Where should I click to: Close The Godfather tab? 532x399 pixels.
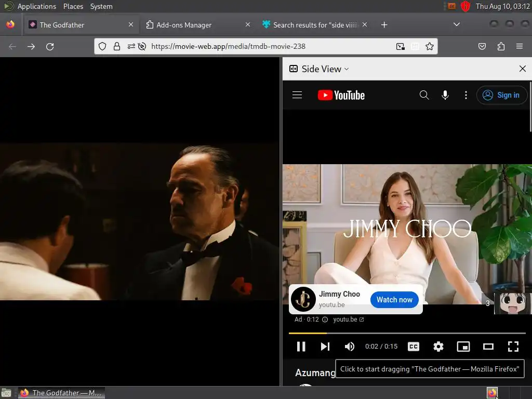pyautogui.click(x=131, y=25)
